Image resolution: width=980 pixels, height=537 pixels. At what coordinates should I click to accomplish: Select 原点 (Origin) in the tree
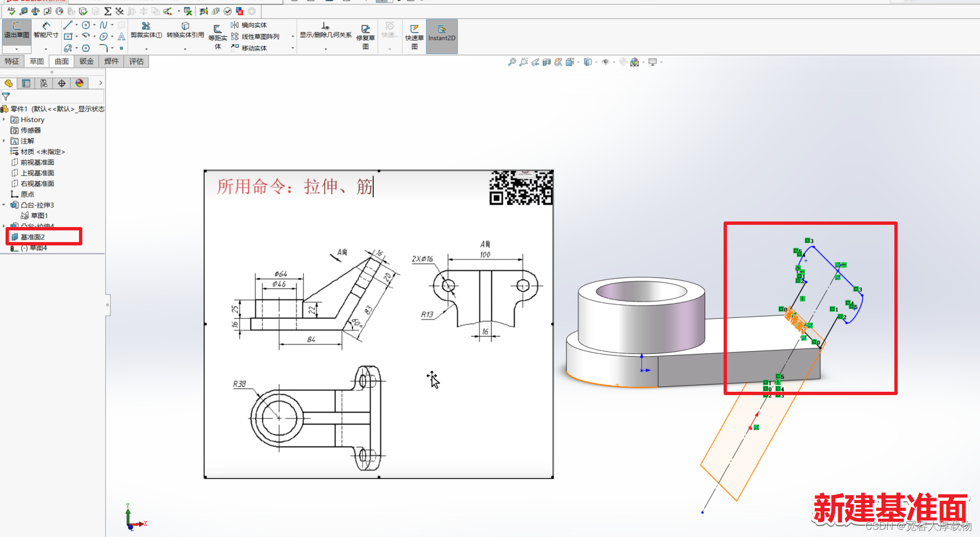click(23, 194)
